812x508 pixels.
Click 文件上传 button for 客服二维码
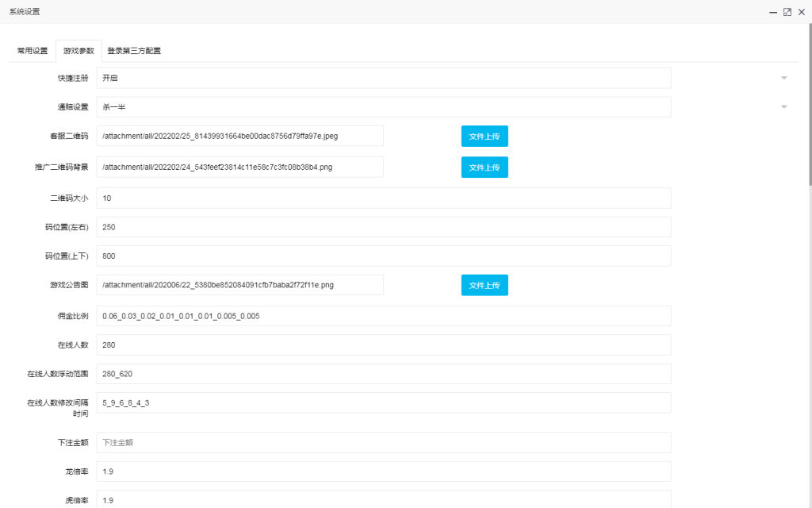coord(485,136)
